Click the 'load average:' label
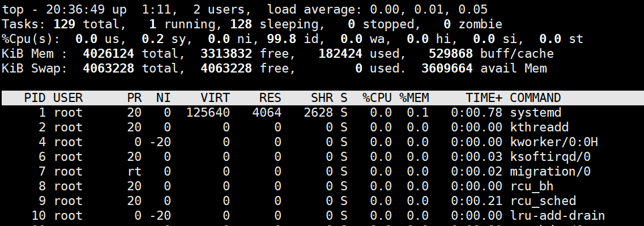 click(314, 10)
